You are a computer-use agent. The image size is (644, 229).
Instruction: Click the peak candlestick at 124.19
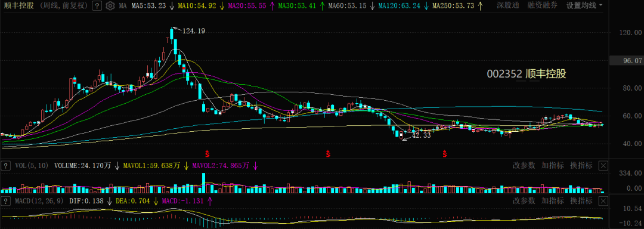pyautogui.click(x=172, y=34)
